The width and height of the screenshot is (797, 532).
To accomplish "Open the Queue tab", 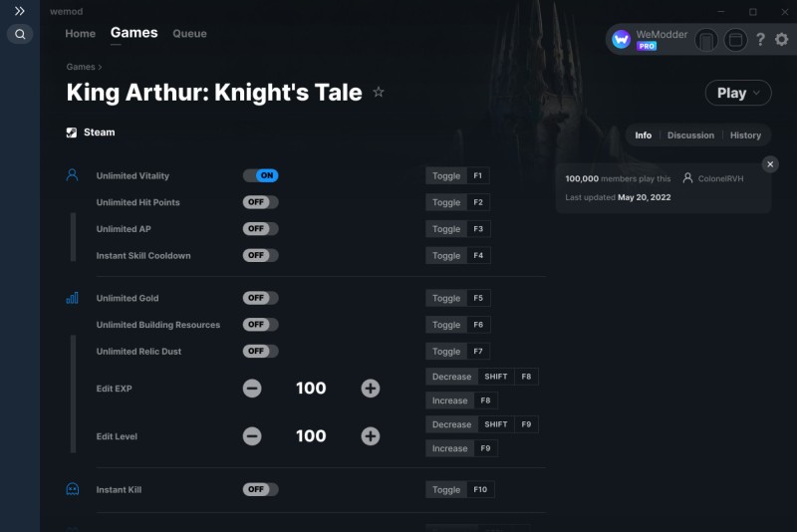I will (x=189, y=34).
